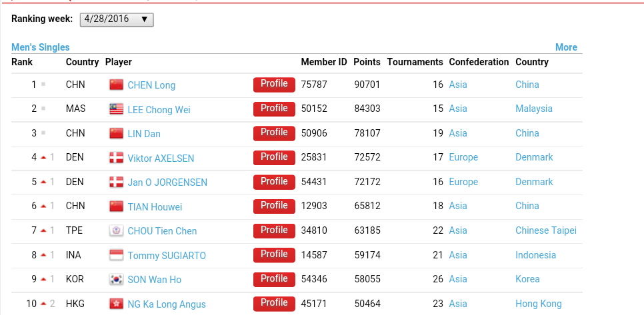Click the Indonesia flag next to Tommy SUGIARTO

[117, 255]
